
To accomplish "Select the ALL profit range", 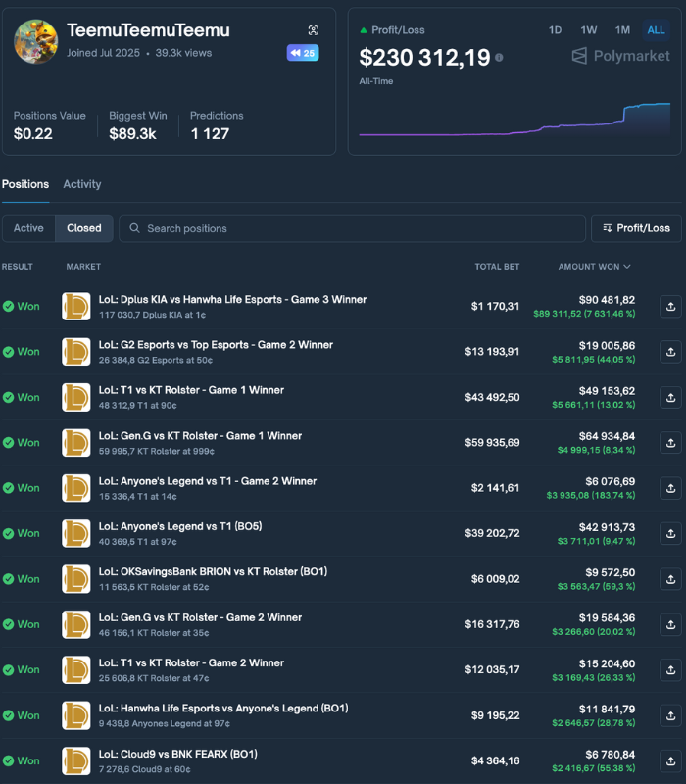I will 656,30.
